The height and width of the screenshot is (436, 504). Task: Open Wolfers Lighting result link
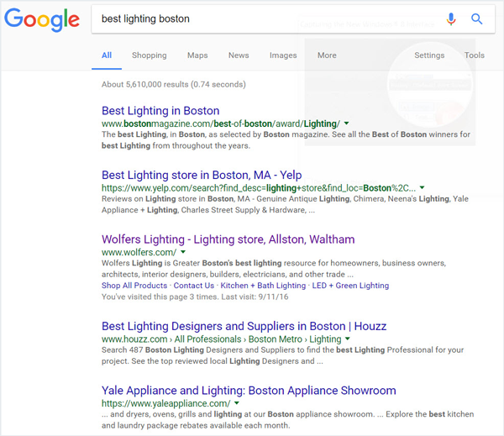(228, 239)
